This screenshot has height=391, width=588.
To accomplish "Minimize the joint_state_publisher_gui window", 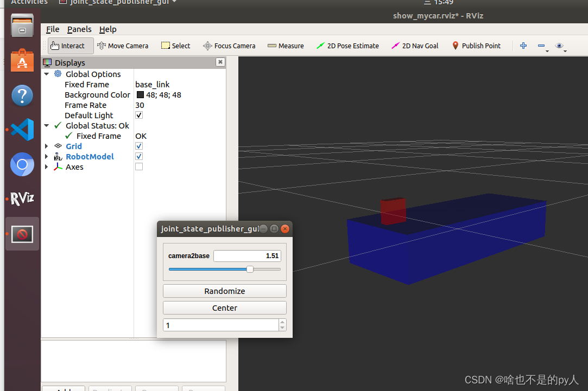I will pos(263,229).
